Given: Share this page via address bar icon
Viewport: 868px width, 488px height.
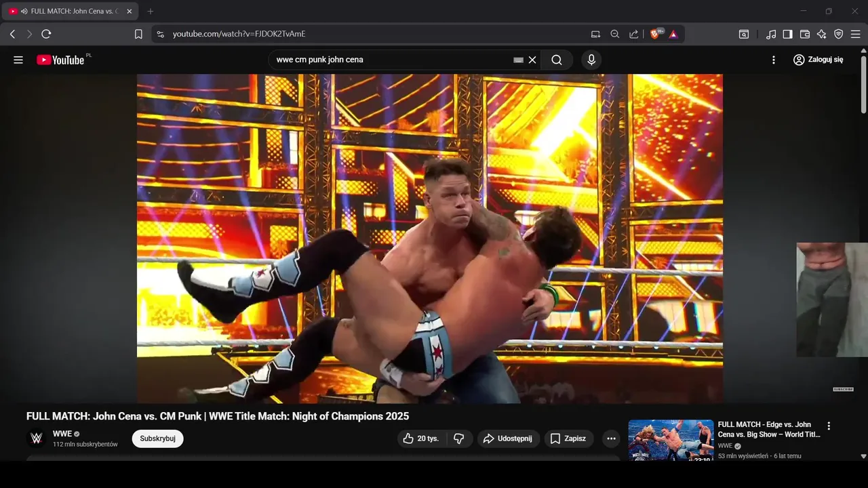Looking at the screenshot, I should (x=633, y=34).
